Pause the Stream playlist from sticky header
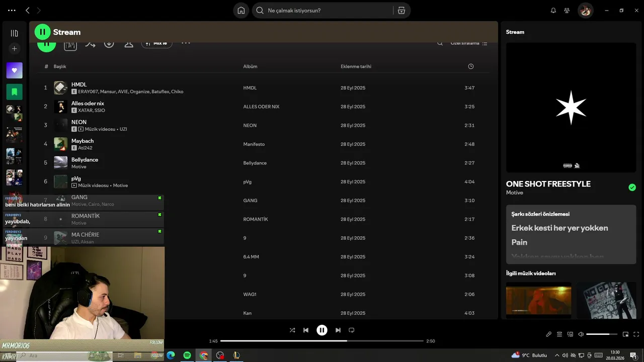The image size is (644, 362). pos(43,32)
